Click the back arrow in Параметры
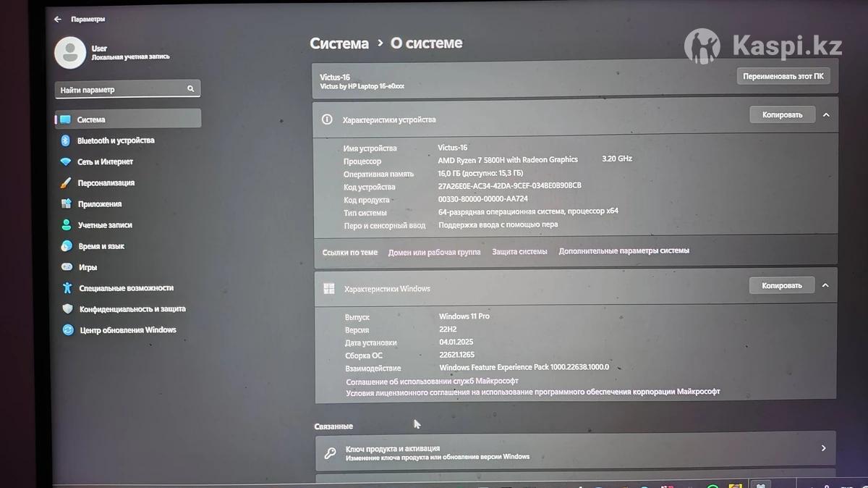The image size is (868, 488). [x=58, y=20]
